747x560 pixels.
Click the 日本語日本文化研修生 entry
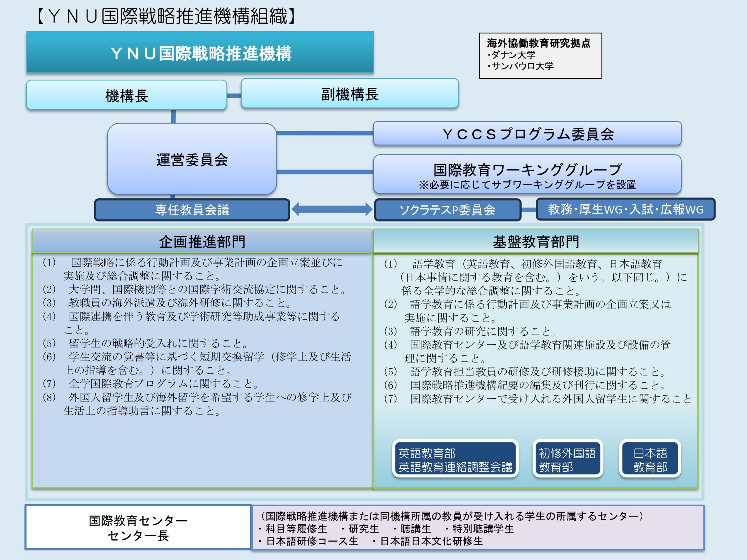click(427, 541)
